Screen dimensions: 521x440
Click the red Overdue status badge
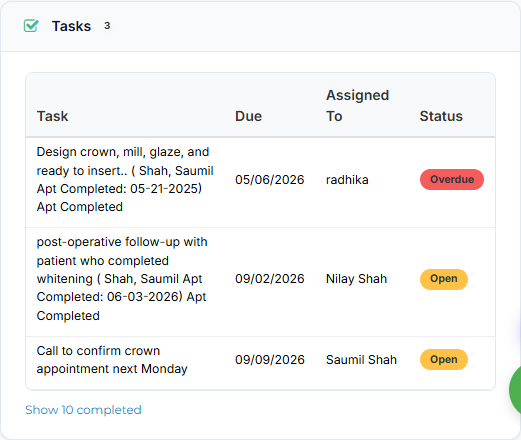pos(452,179)
